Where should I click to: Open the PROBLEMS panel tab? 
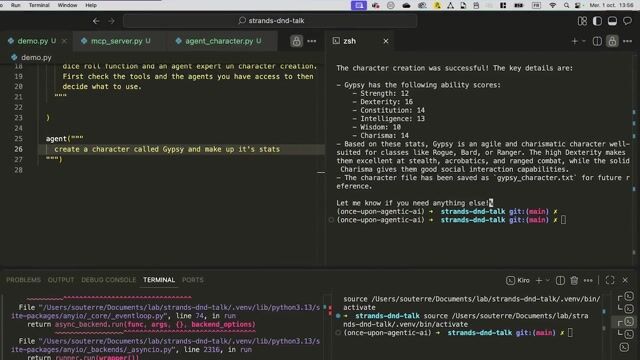click(x=23, y=280)
